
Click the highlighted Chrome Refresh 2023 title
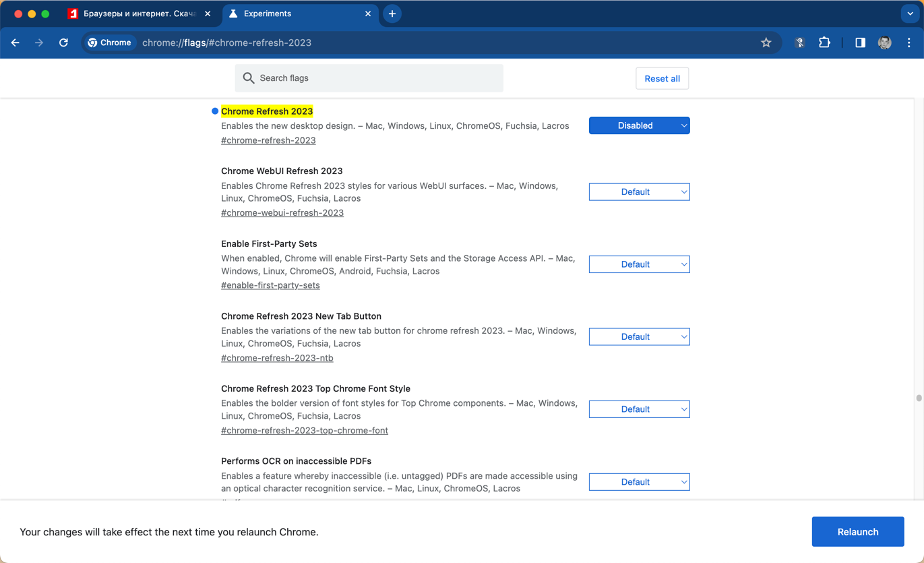pos(267,111)
